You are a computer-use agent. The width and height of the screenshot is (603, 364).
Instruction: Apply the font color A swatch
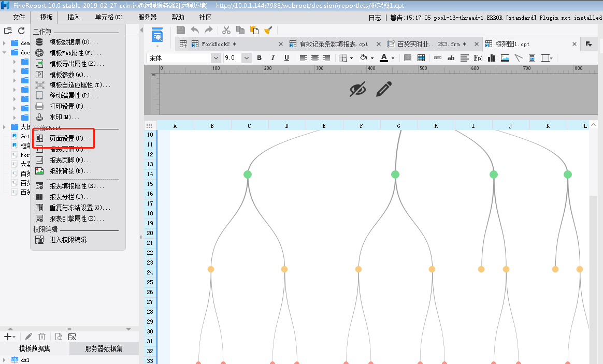(x=384, y=58)
